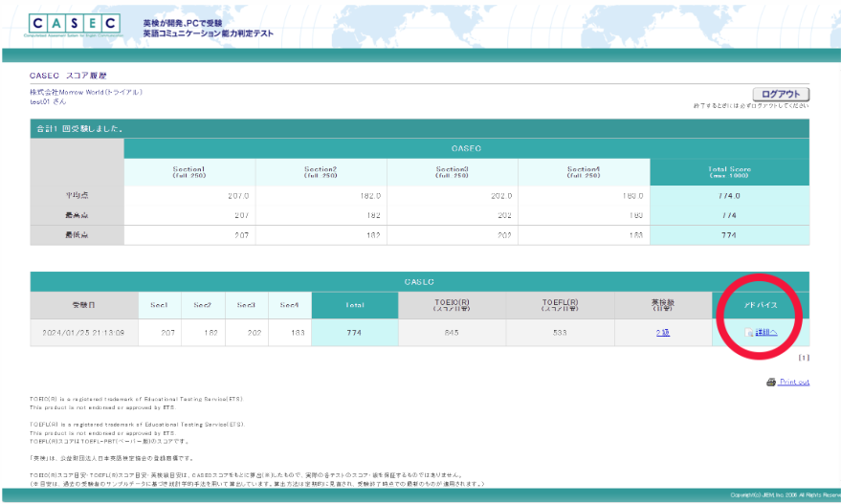Click the Section4 column header
This screenshot has width=841, height=504.
click(583, 172)
